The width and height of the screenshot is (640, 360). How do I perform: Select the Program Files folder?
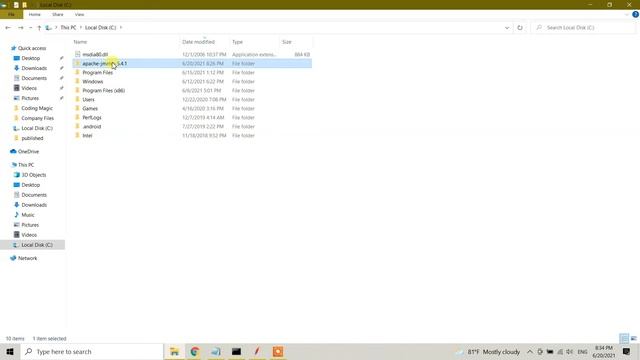click(x=98, y=72)
